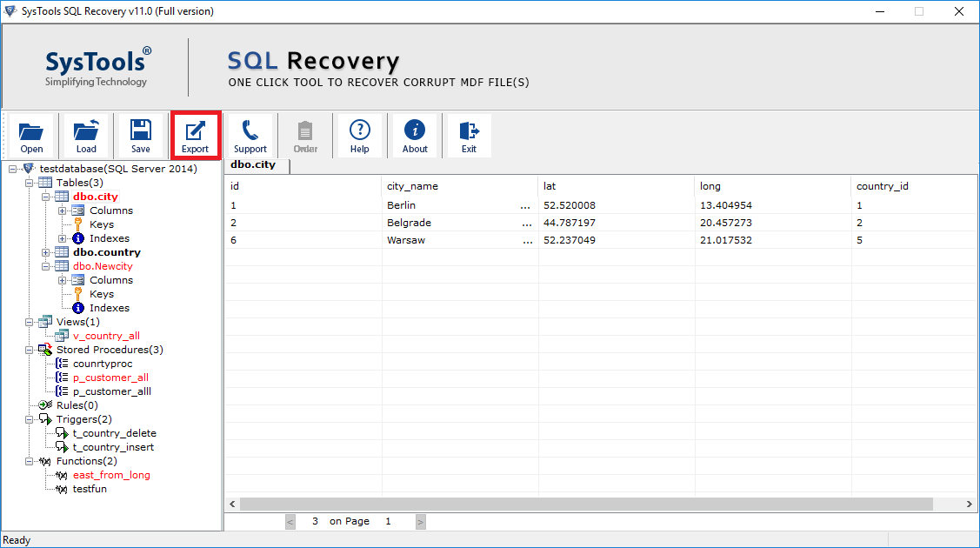Select the testfun function name
Image resolution: width=980 pixels, height=548 pixels.
click(90, 489)
